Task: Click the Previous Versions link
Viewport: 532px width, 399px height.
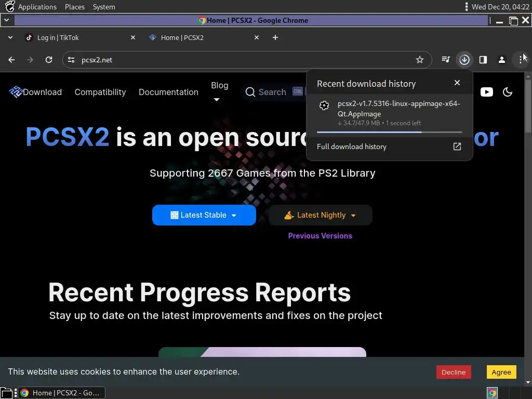Action: (320, 236)
